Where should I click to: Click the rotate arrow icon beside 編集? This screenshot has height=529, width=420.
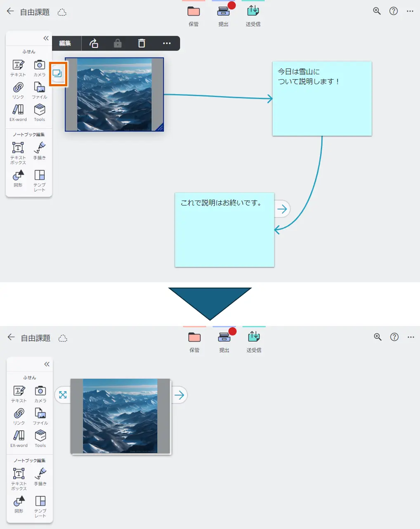94,43
